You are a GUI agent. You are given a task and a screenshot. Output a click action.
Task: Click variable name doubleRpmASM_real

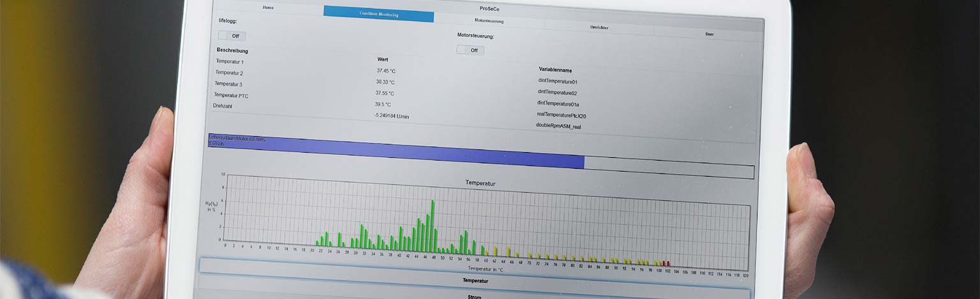[558, 126]
